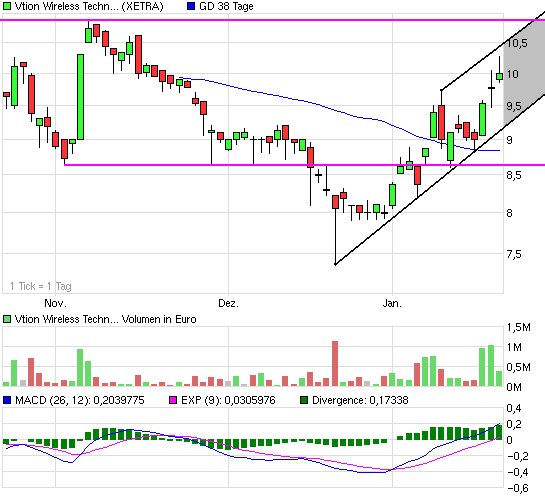Viewport: 545px width, 496px height.
Task: Click the lower black ascending trendline
Action: tap(440, 179)
